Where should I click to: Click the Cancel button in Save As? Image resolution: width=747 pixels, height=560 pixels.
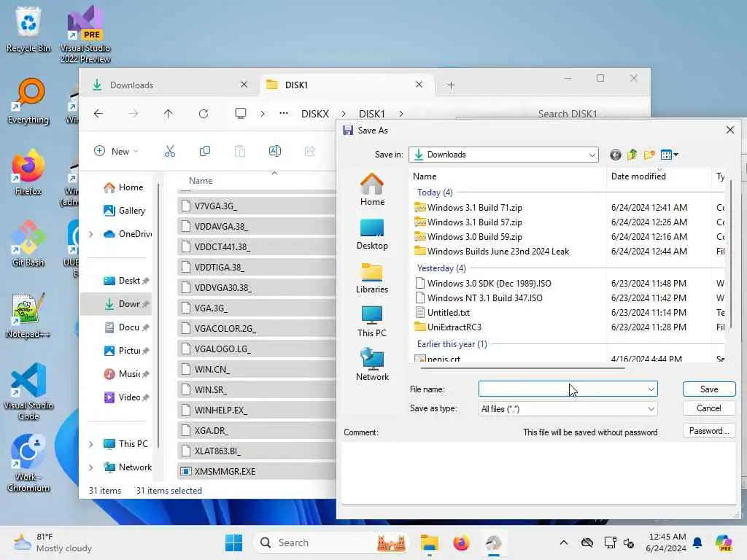709,408
